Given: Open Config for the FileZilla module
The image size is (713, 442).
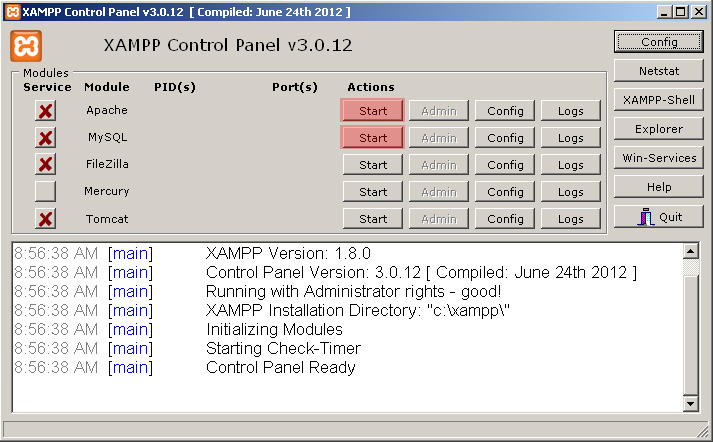Looking at the screenshot, I should coord(505,164).
